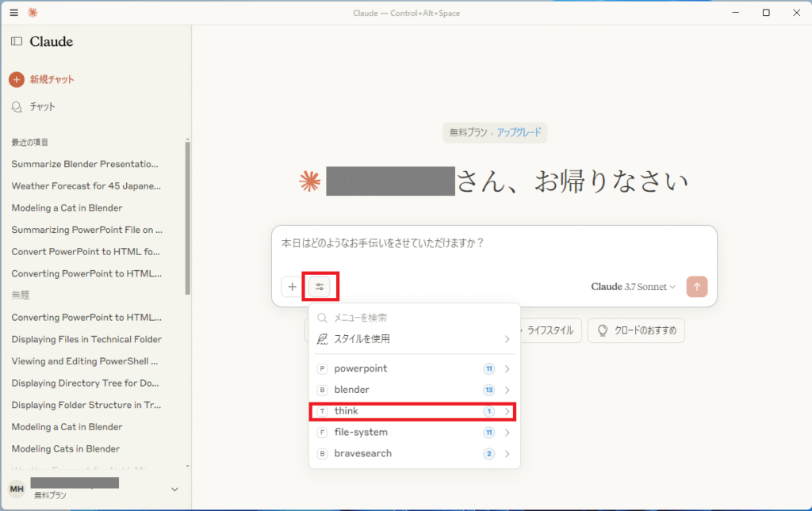Image resolution: width=812 pixels, height=511 pixels.
Task: Select the powerpoint tool entry
Action: [414, 368]
